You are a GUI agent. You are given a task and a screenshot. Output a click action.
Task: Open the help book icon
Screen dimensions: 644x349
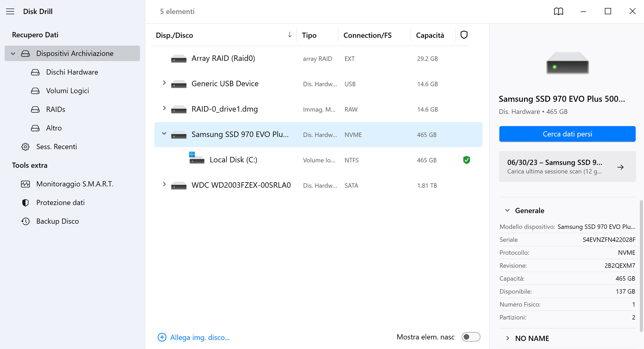coord(558,11)
